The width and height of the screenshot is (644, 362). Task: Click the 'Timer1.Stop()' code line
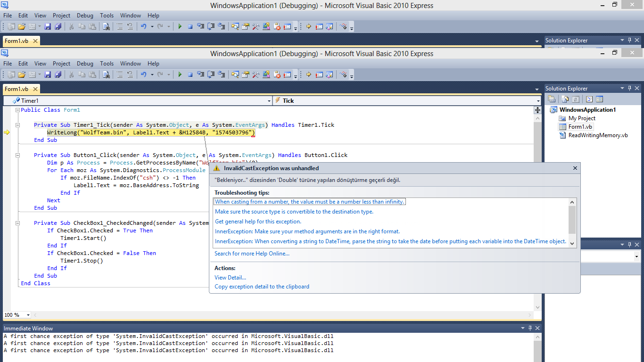click(82, 261)
